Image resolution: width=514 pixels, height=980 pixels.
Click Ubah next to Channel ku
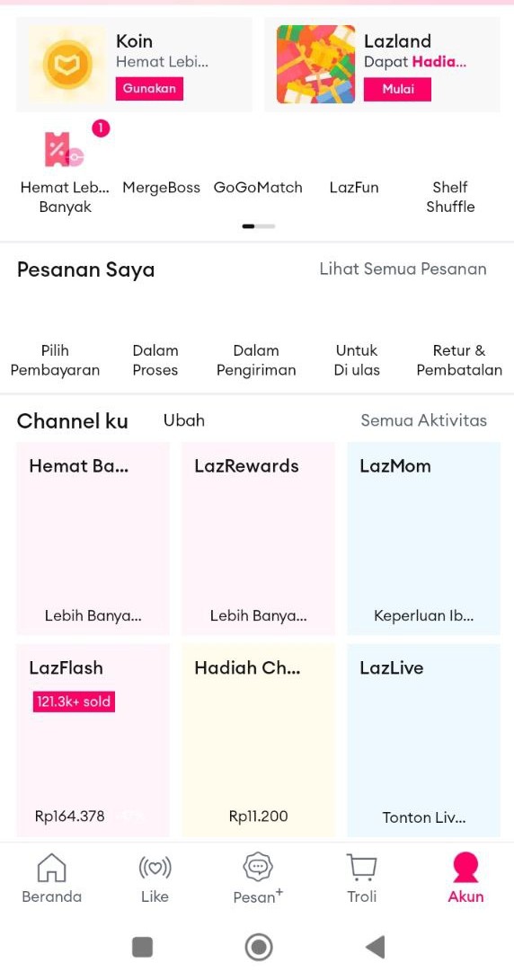click(184, 420)
